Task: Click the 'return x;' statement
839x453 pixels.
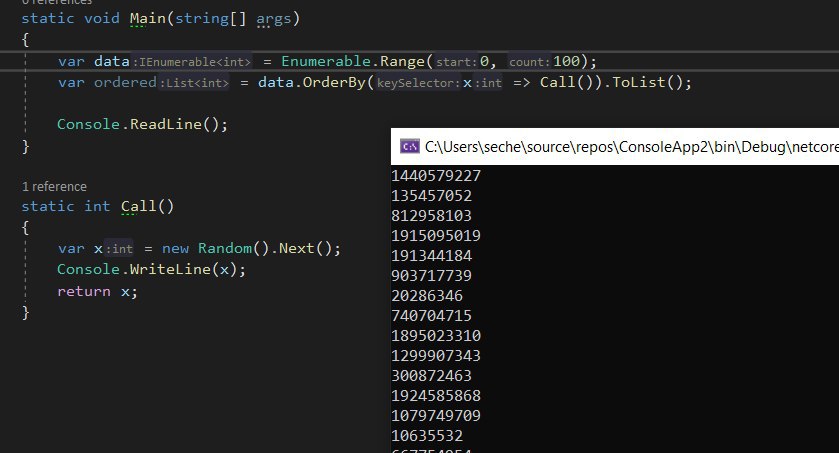Action: (97, 291)
